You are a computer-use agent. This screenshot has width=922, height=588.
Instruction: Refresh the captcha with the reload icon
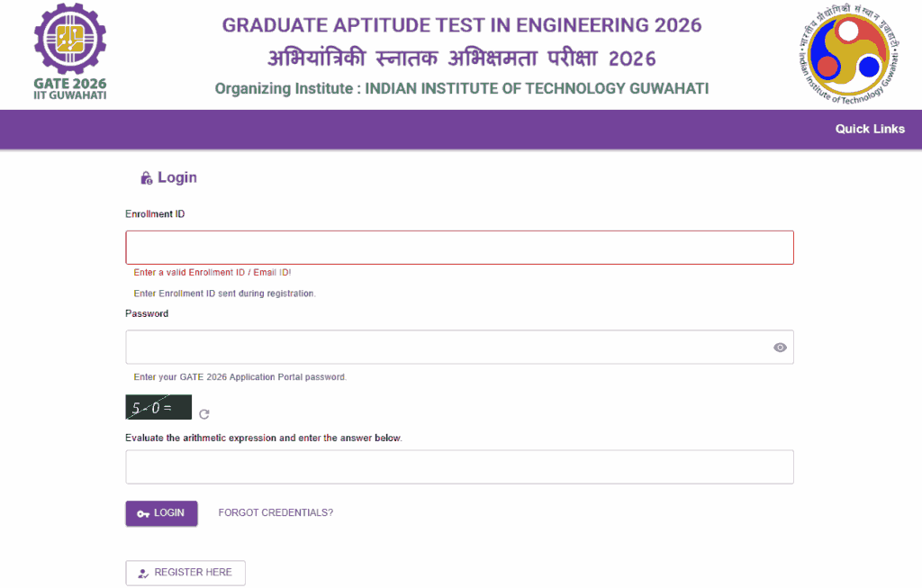point(204,414)
